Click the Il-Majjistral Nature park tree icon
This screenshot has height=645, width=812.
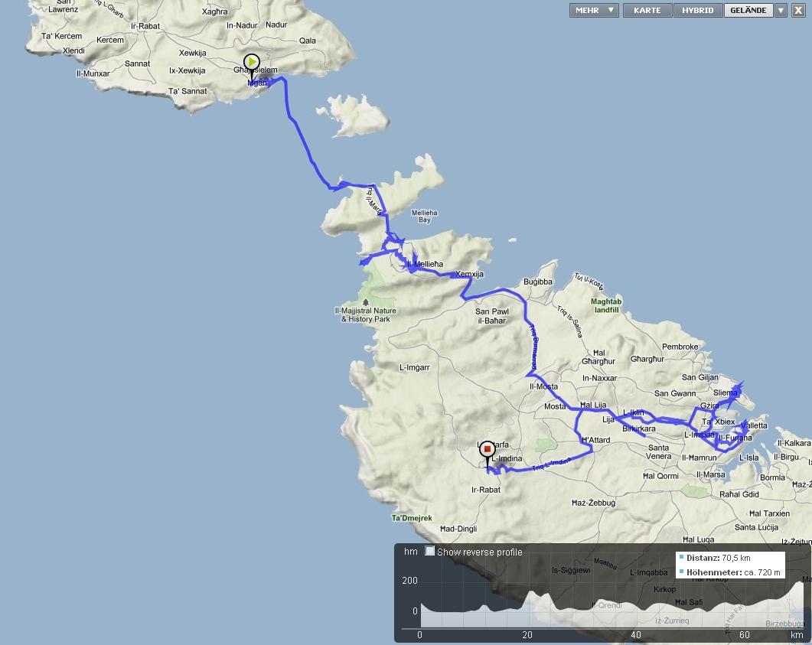(366, 301)
